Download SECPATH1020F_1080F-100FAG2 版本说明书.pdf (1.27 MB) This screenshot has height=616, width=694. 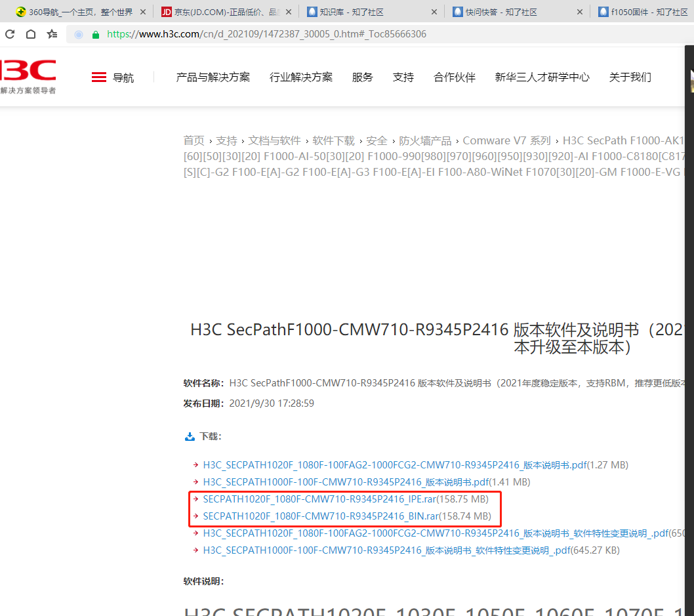[x=395, y=465]
